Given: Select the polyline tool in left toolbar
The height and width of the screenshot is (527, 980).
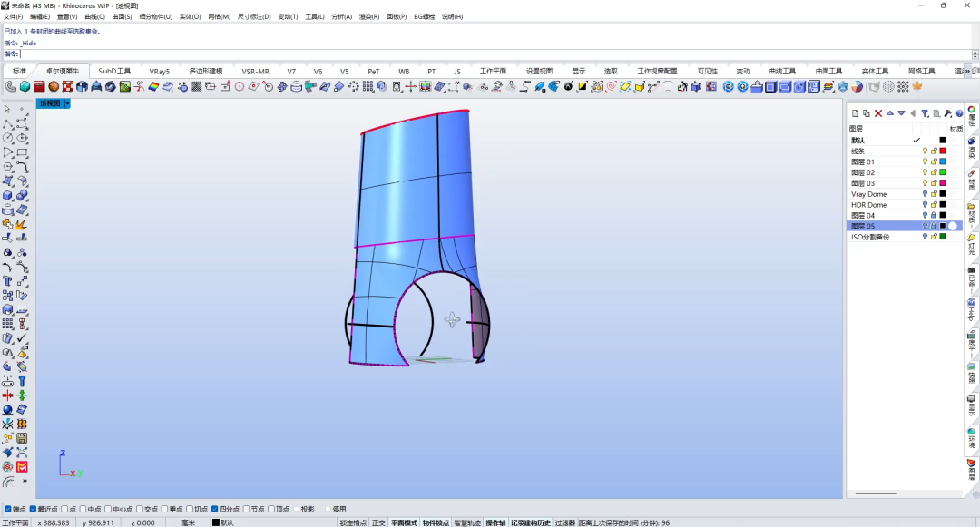Looking at the screenshot, I should 7,123.
